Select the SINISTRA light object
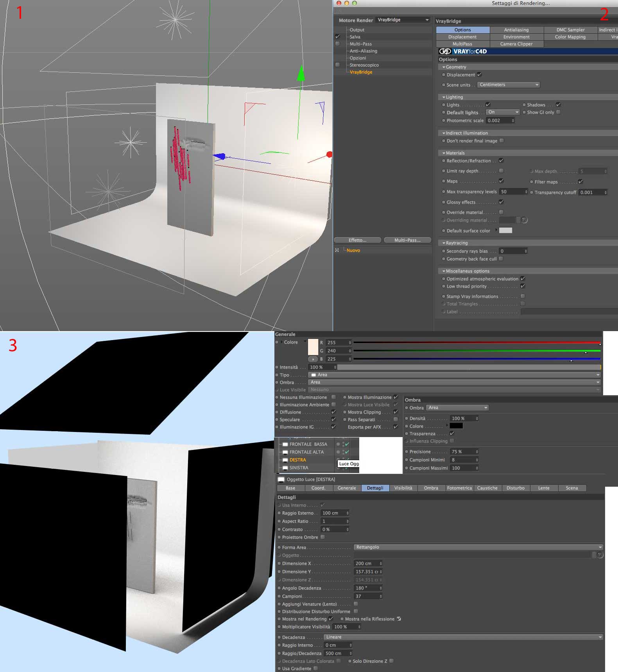Viewport: 618px width, 672px height. [x=299, y=468]
